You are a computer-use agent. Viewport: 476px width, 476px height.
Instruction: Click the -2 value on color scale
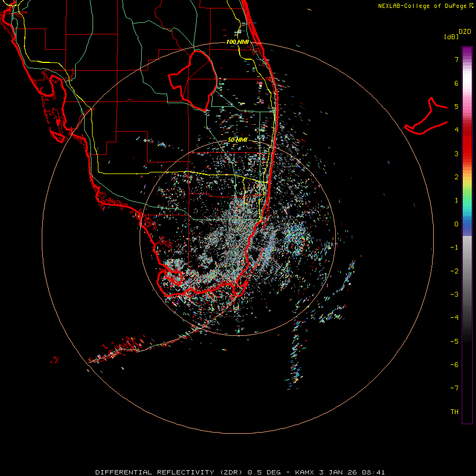click(454, 271)
